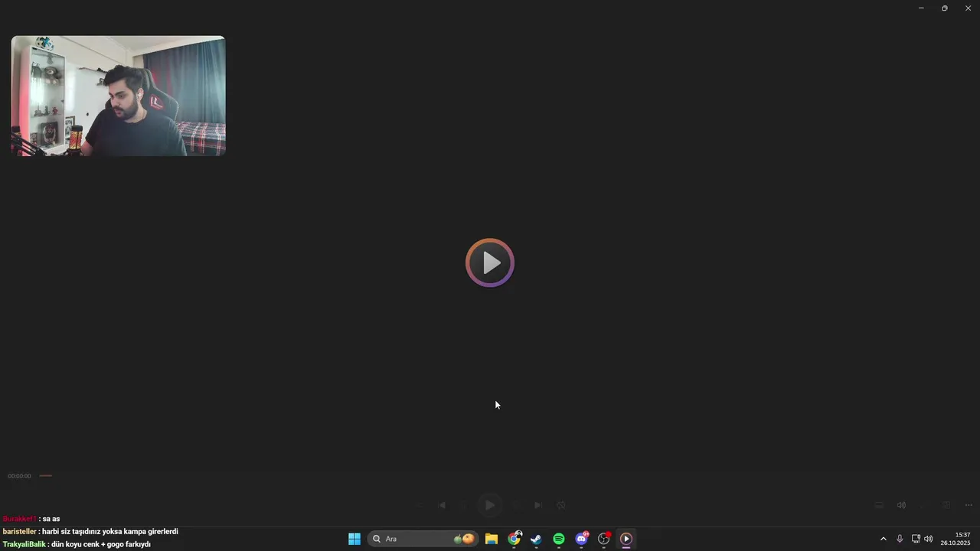Skip to the next track
Screen dimensions: 980x551
coord(537,505)
